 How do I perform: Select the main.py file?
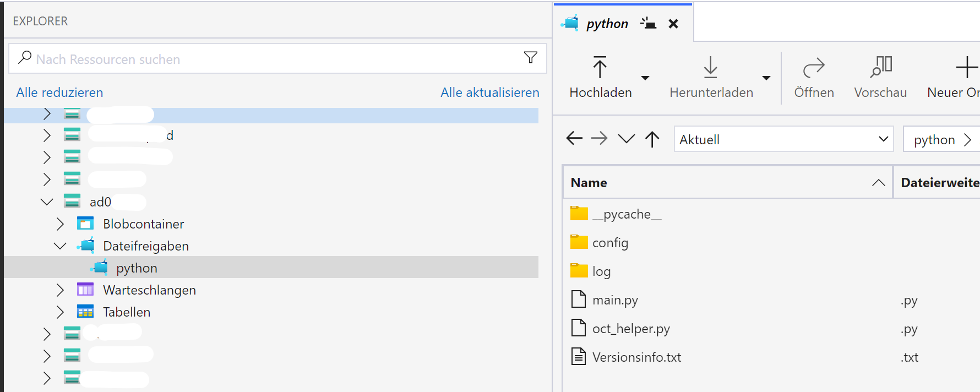[614, 300]
